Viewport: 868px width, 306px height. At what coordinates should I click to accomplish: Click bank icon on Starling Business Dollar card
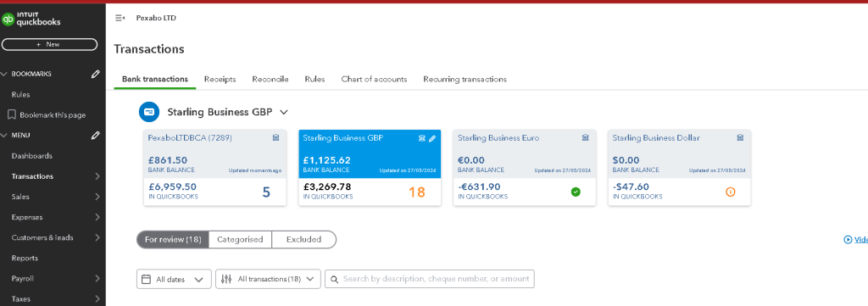pos(740,138)
